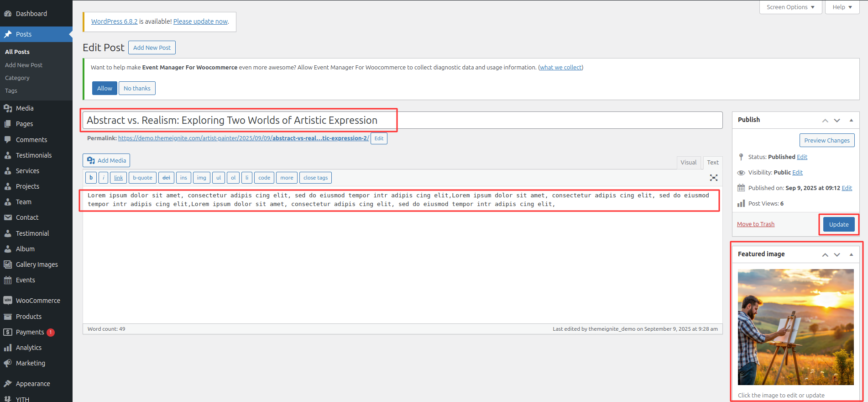The height and width of the screenshot is (402, 868).
Task: Collapse the Featured image panel
Action: tap(851, 254)
